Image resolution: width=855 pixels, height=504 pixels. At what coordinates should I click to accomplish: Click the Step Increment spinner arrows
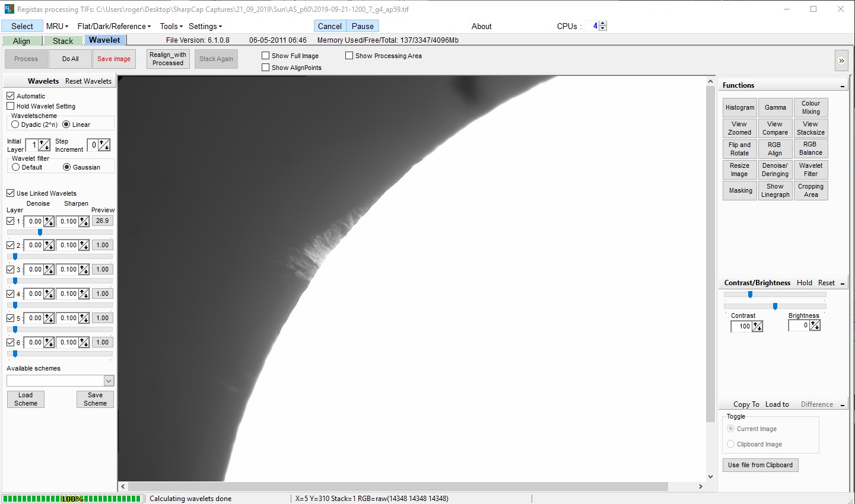(104, 145)
